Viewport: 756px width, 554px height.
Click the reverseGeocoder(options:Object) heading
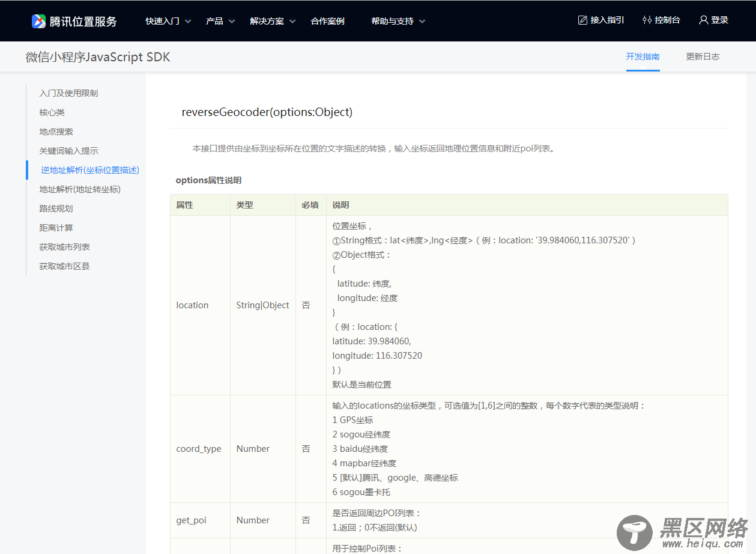pyautogui.click(x=267, y=112)
